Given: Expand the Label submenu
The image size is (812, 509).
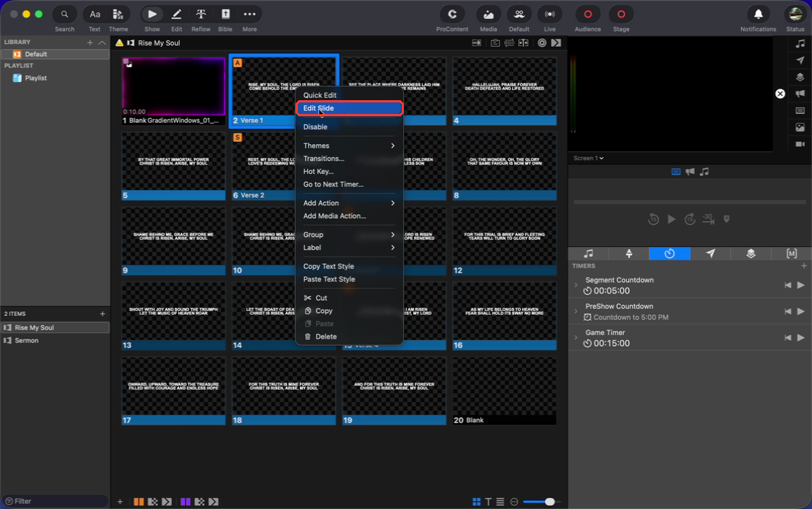Looking at the screenshot, I should click(x=349, y=247).
